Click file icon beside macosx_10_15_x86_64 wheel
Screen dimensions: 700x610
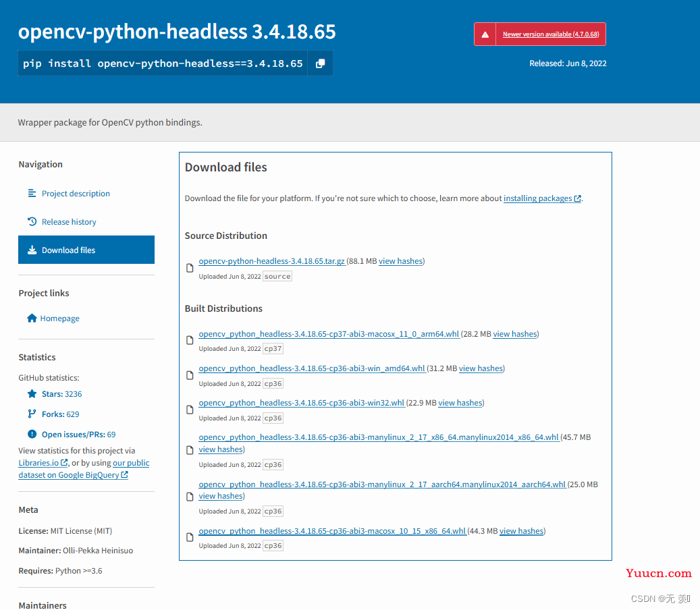[190, 537]
